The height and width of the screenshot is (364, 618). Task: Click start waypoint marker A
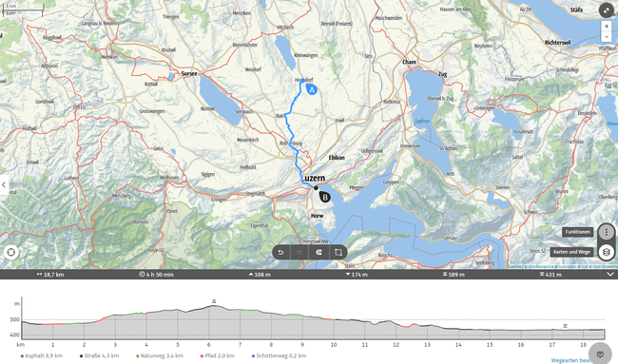(x=312, y=90)
